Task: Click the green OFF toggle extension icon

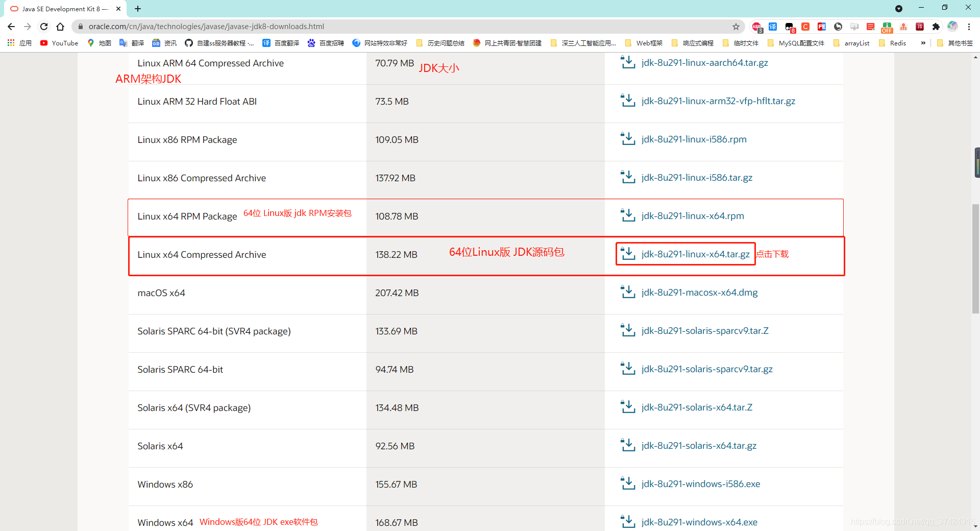Action: pos(887,28)
